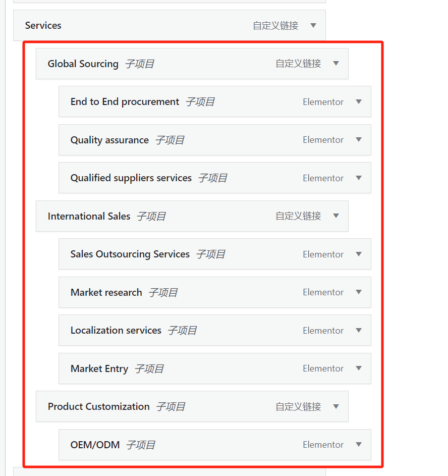Open Sales Outsourcing Services arrow

pyautogui.click(x=359, y=254)
